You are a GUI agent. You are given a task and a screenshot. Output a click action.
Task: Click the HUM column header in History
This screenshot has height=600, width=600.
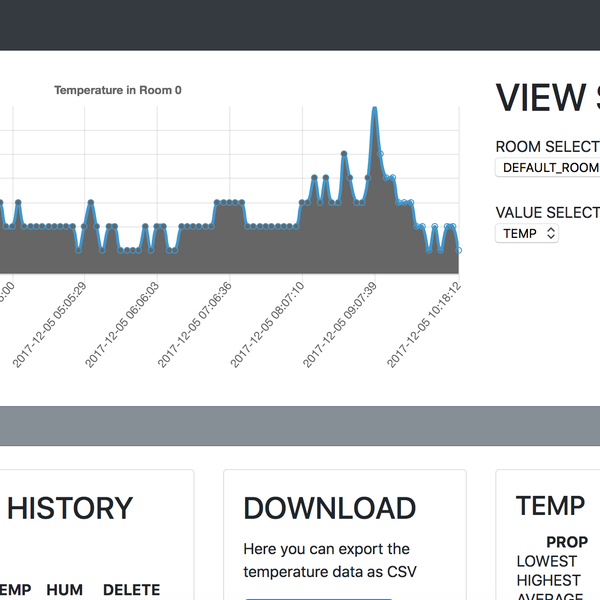(64, 590)
